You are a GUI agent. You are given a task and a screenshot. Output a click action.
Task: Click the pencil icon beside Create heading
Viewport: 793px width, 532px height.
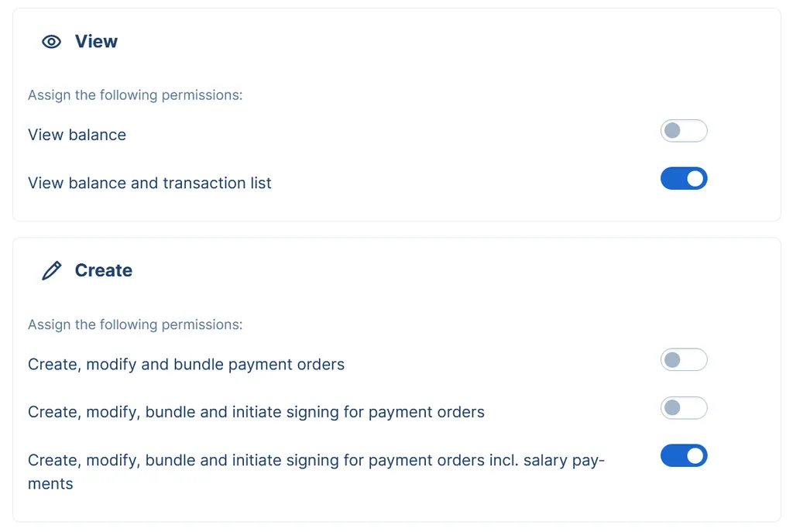(51, 271)
